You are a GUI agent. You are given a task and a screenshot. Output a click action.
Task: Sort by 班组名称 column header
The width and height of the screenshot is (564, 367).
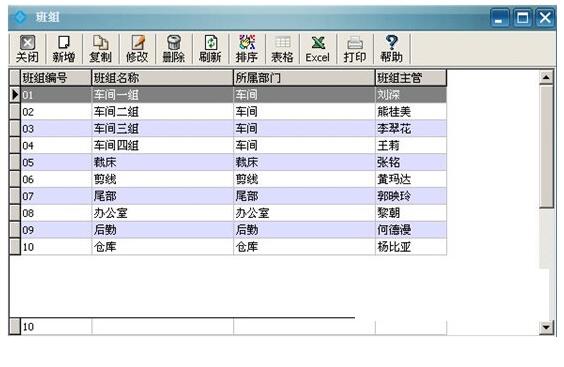[162, 78]
